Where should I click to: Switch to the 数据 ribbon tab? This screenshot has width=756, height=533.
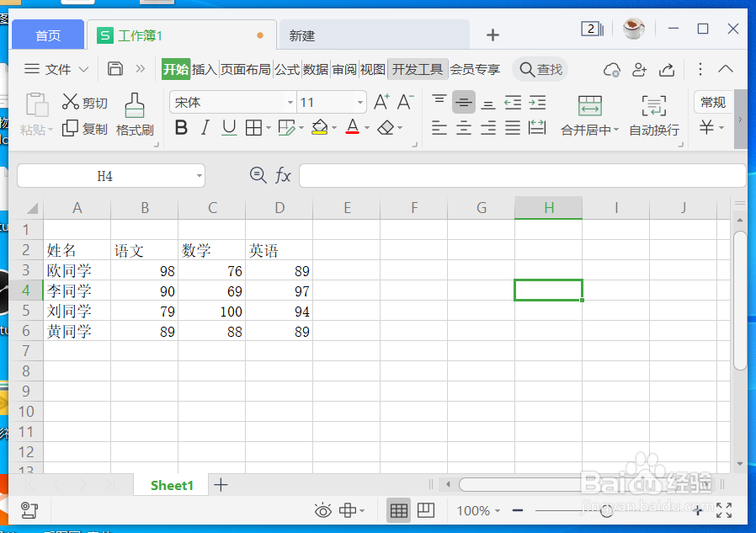[x=315, y=70]
